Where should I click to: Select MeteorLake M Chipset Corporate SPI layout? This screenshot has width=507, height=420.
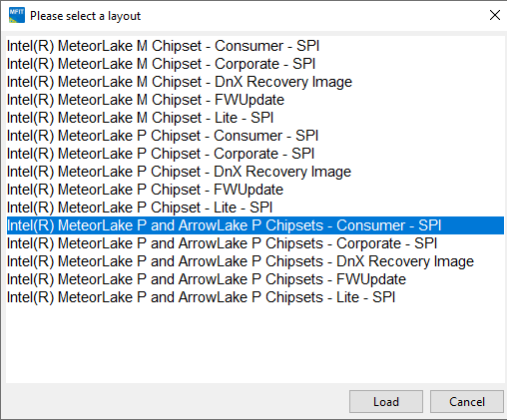pos(255,64)
